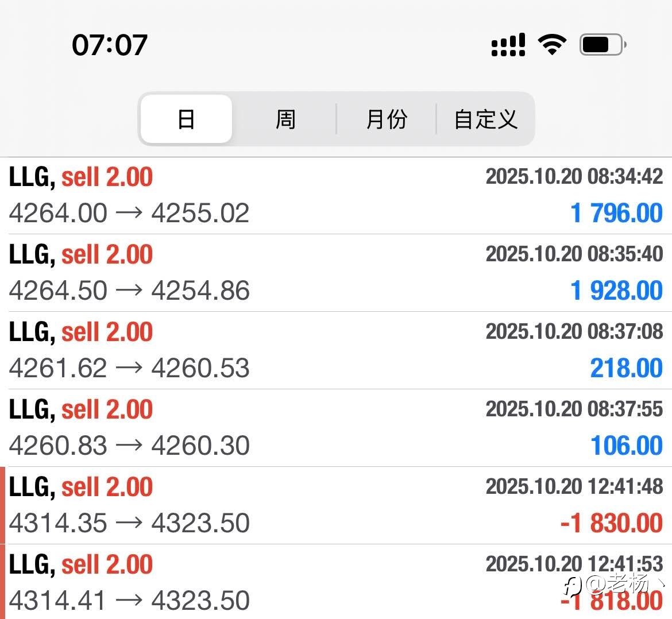Screen dimensions: 672x619
Task: Tap the Wi-Fi status icon
Action: [x=552, y=45]
